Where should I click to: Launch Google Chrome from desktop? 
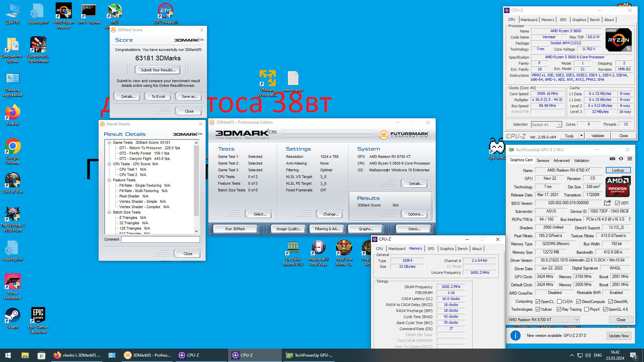coord(13,151)
